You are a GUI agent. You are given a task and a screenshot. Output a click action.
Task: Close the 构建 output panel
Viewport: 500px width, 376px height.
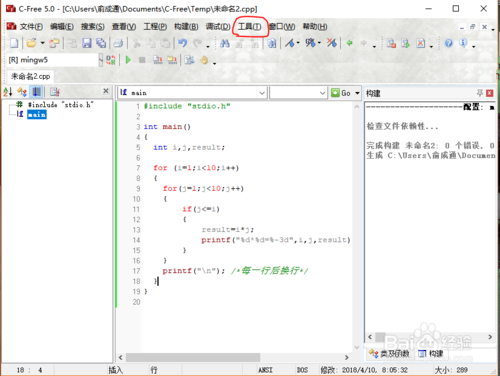pos(489,93)
